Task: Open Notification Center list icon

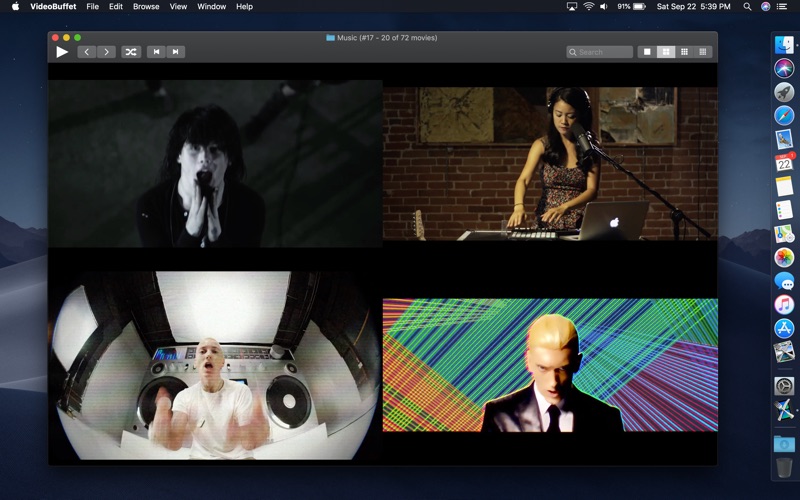Action: coord(782,7)
